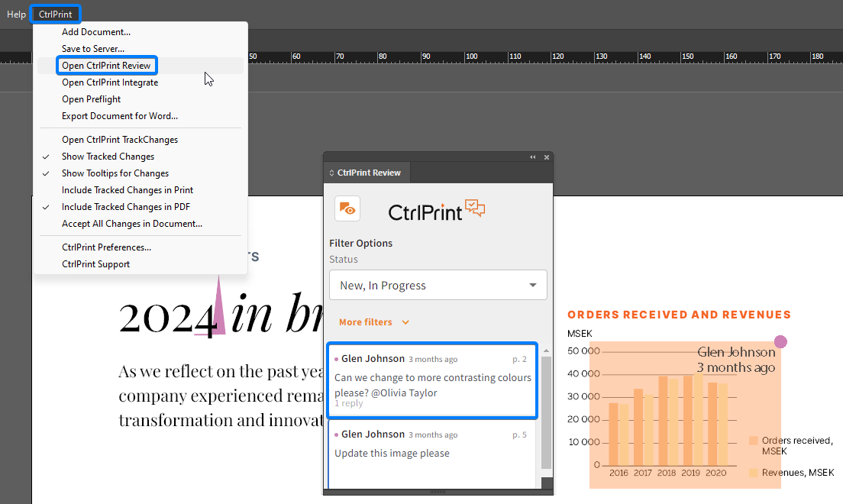The width and height of the screenshot is (843, 504).
Task: Open the 'Update this image please' comment
Action: point(432,454)
